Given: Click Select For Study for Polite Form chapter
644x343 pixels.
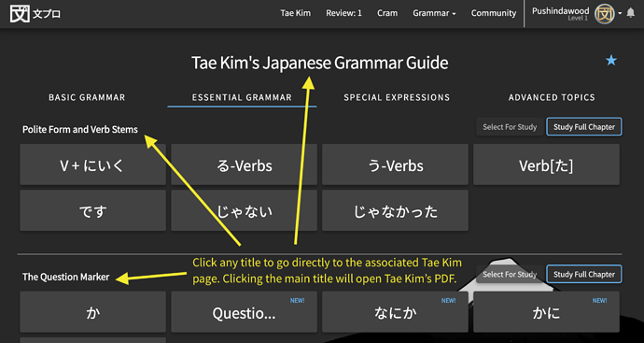Looking at the screenshot, I should pyautogui.click(x=510, y=127).
